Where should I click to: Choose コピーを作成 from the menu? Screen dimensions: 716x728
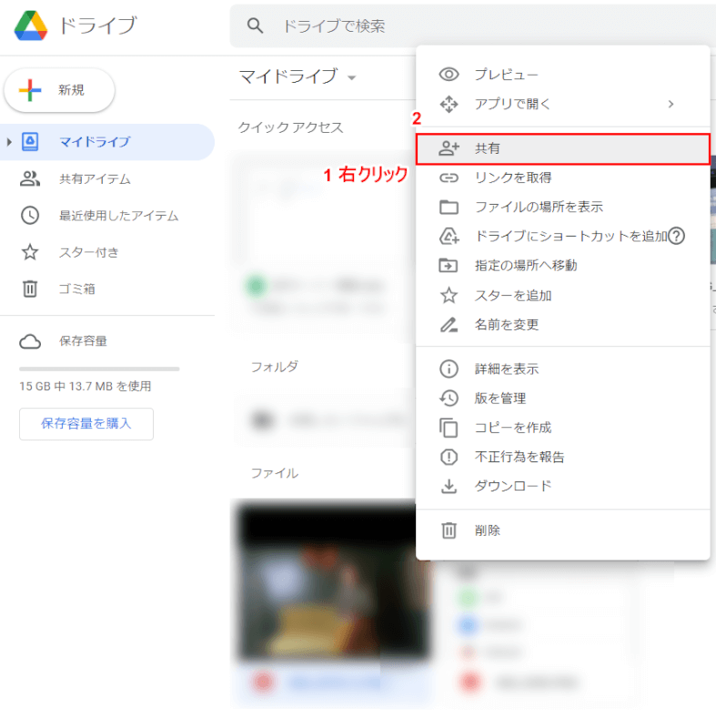563,428
